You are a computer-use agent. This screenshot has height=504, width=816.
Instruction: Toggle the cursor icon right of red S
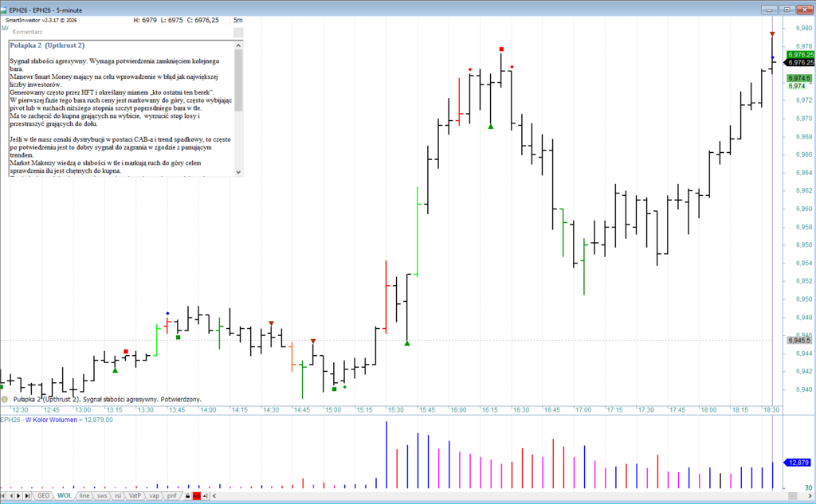pos(206,496)
